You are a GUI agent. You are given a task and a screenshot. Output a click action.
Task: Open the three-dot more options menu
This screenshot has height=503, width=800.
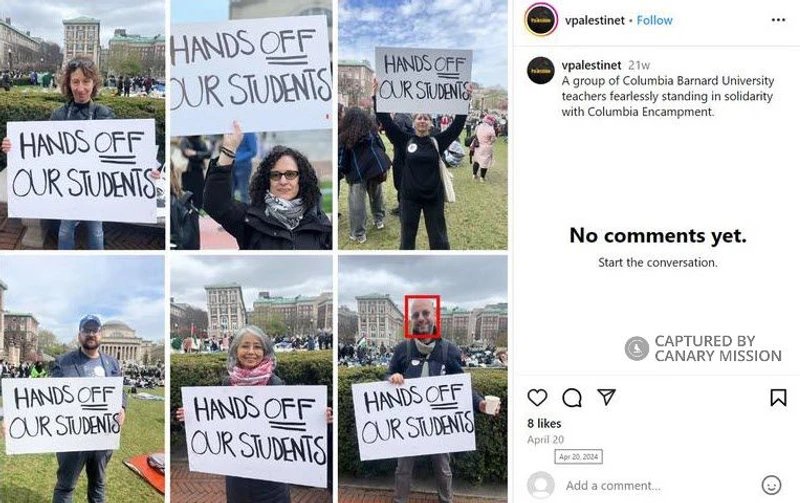point(778,20)
